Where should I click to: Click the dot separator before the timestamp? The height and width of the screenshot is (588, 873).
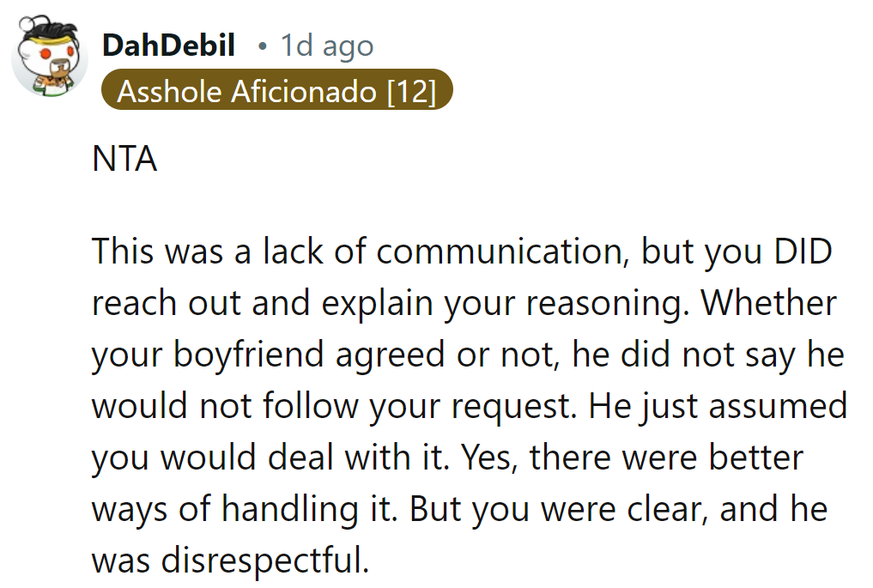point(262,46)
